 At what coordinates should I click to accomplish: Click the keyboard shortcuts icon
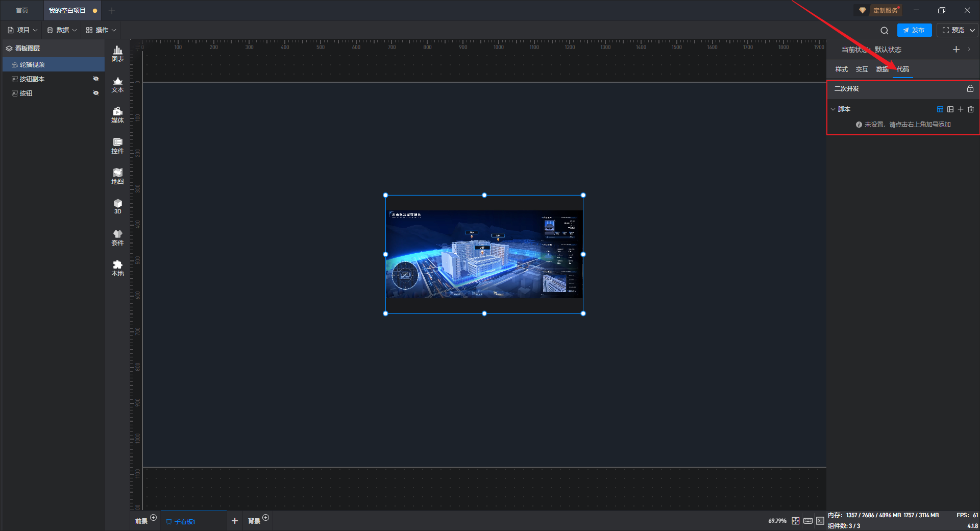[x=808, y=521]
